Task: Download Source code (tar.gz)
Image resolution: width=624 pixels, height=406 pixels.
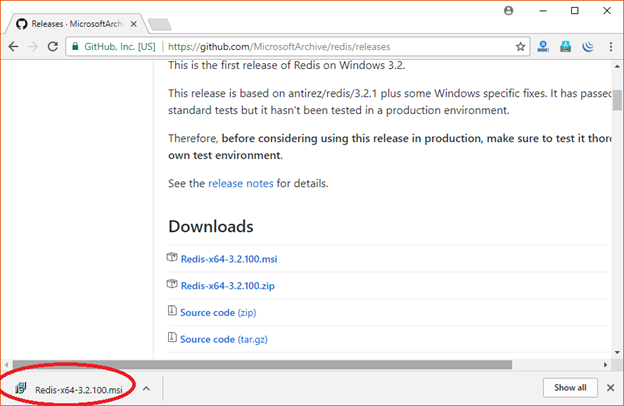Action: (223, 339)
